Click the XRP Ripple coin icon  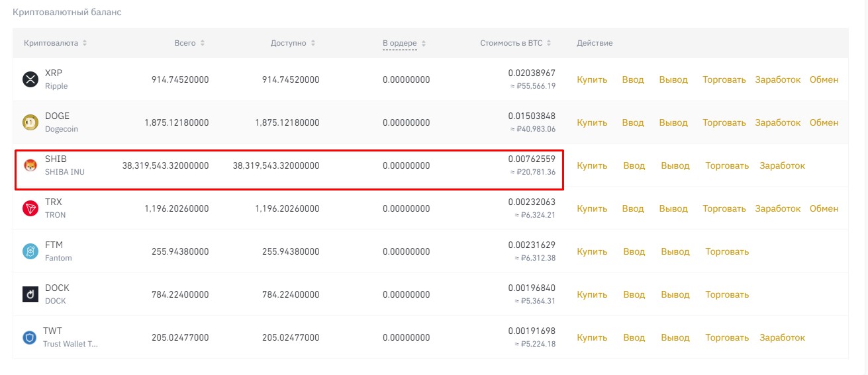31,79
